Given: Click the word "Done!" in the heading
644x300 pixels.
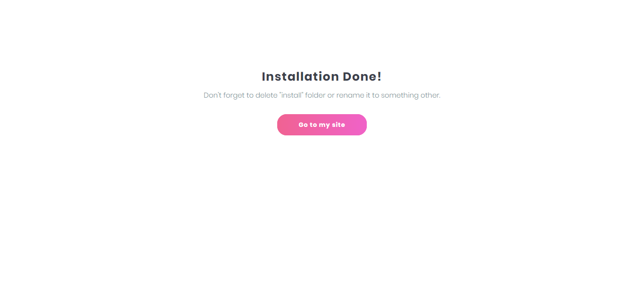Looking at the screenshot, I should click(362, 76).
